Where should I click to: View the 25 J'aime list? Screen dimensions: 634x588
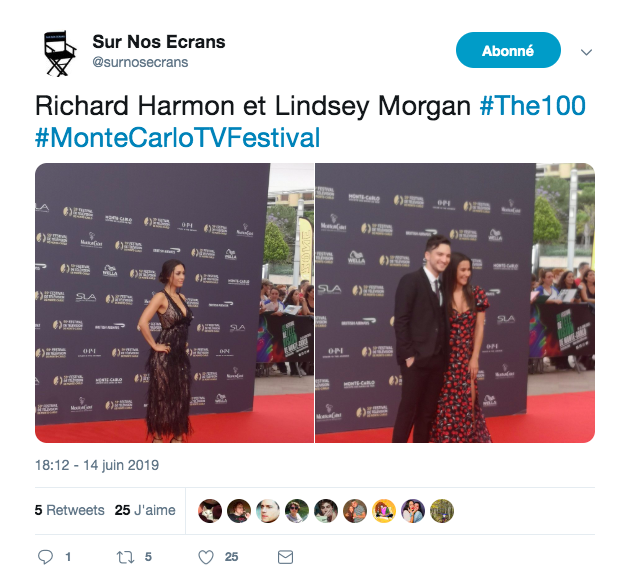145,510
